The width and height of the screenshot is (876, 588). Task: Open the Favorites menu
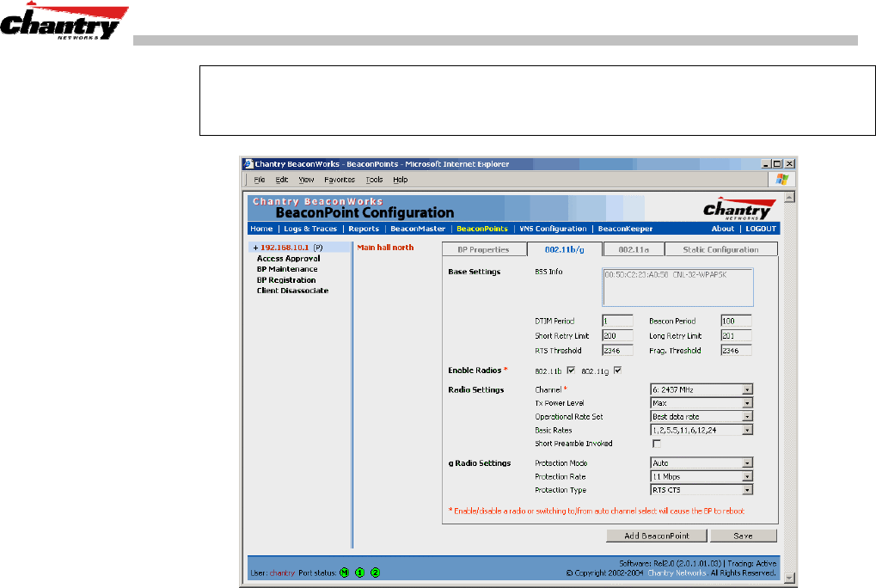[x=339, y=180]
